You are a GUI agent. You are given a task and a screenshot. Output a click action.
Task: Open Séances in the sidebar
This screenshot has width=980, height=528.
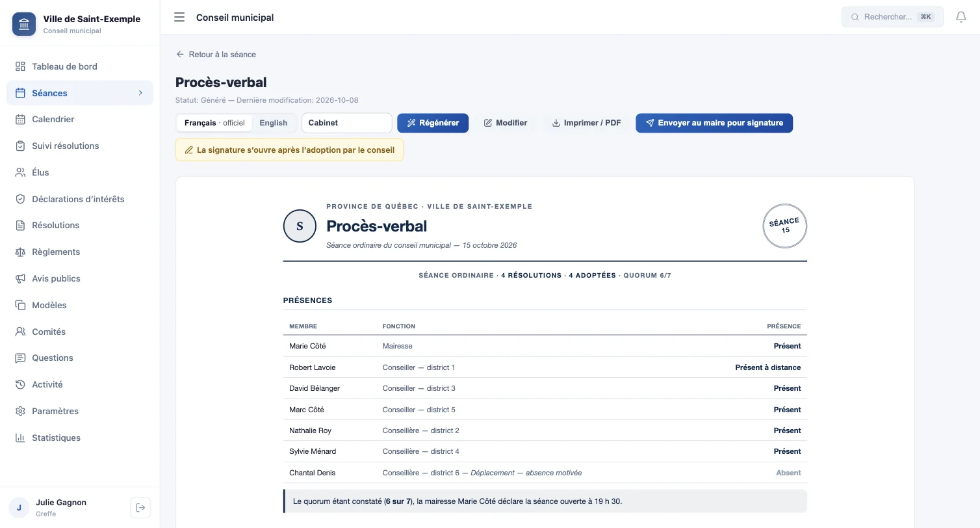pyautogui.click(x=80, y=93)
